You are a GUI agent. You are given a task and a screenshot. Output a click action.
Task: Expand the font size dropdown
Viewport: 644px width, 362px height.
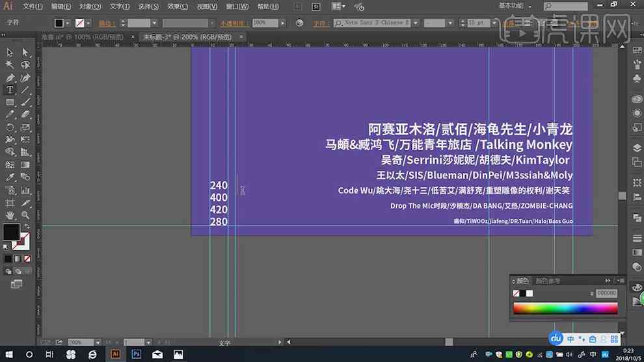(494, 23)
